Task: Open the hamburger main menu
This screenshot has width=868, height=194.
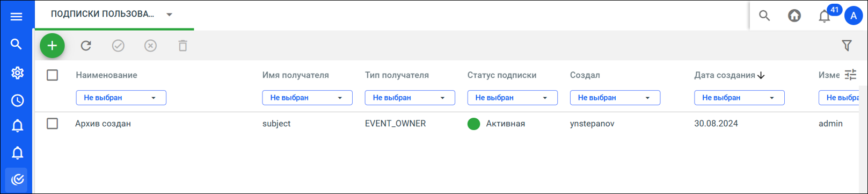Action: click(x=17, y=17)
